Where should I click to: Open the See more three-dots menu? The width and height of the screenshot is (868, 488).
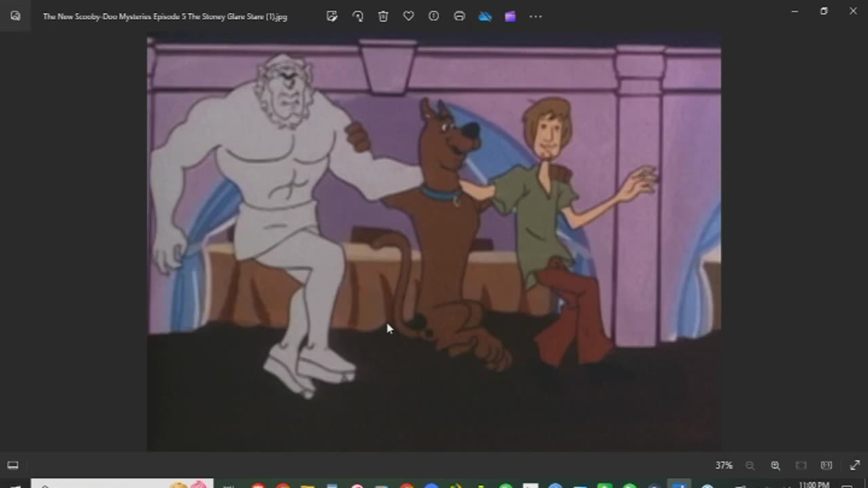click(x=536, y=16)
